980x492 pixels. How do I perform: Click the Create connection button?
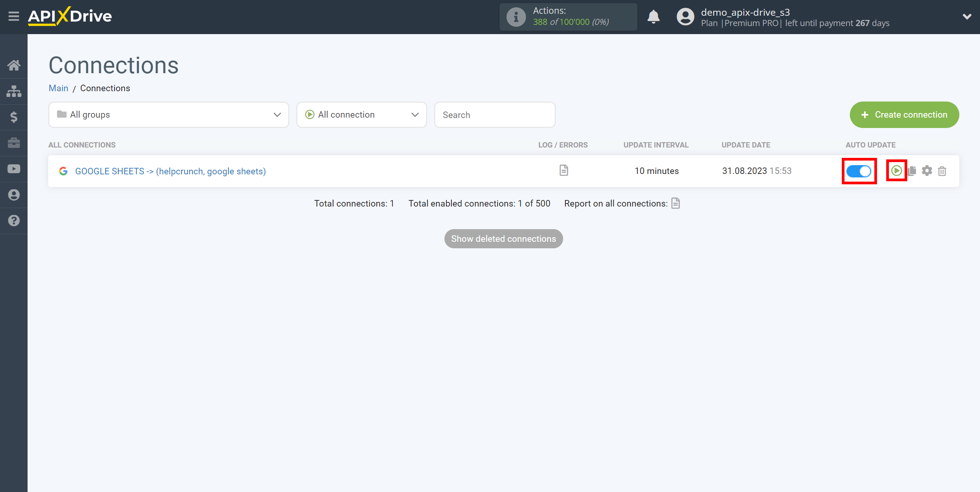[904, 115]
